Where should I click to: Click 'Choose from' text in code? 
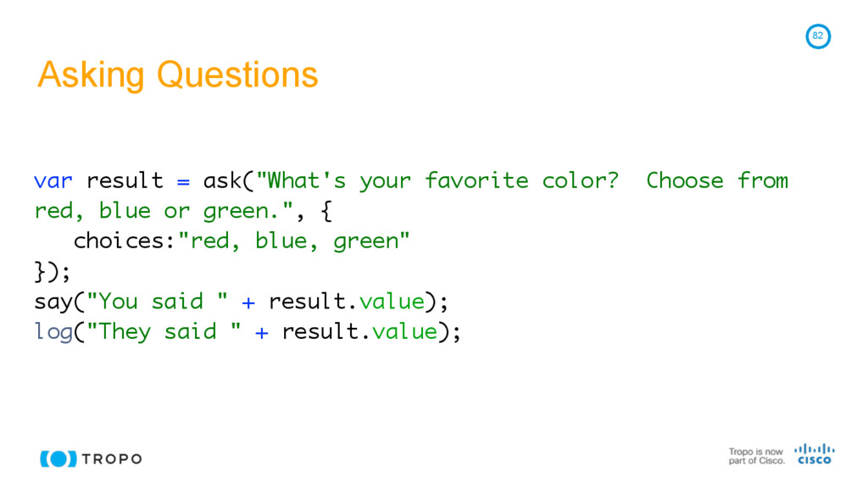point(717,180)
